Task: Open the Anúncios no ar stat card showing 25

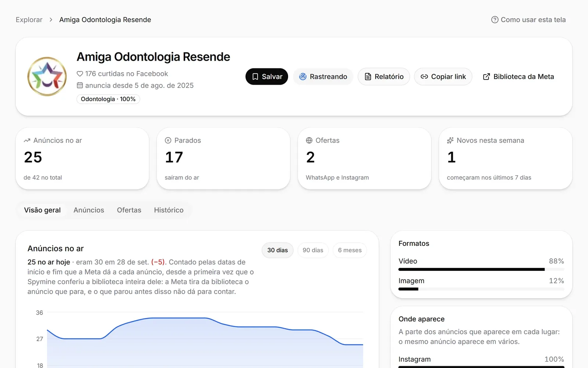Action: tap(82, 159)
